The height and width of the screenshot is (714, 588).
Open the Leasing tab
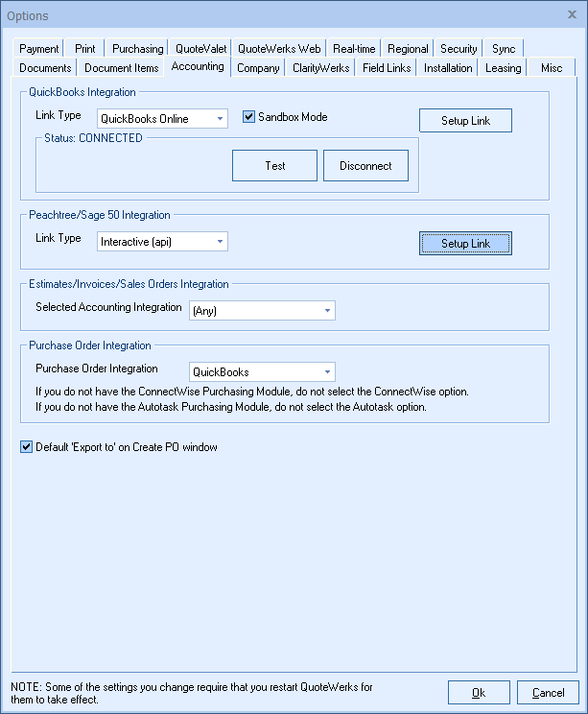pos(503,68)
